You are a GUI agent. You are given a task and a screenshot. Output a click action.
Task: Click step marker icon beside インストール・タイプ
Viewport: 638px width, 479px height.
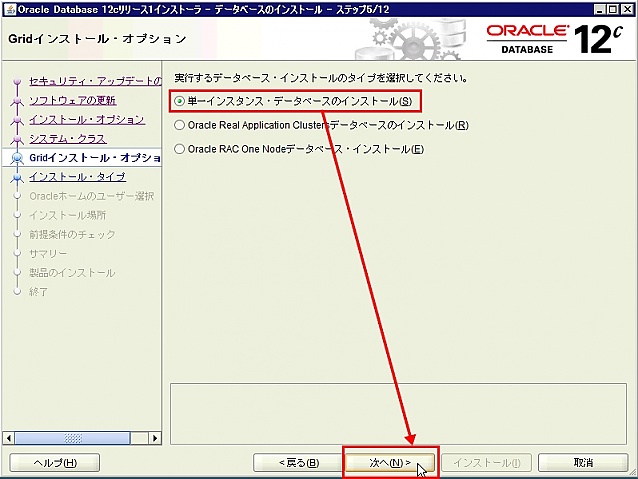(x=17, y=177)
